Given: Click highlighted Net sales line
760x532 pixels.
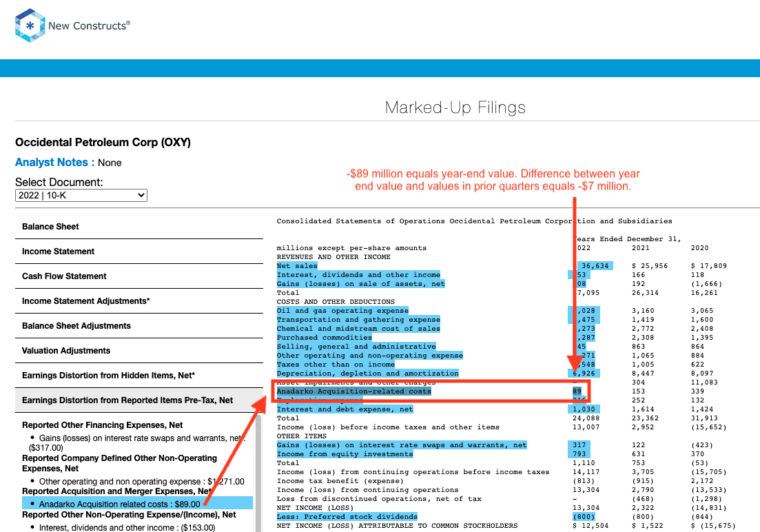Looking at the screenshot, I should pyautogui.click(x=297, y=266).
